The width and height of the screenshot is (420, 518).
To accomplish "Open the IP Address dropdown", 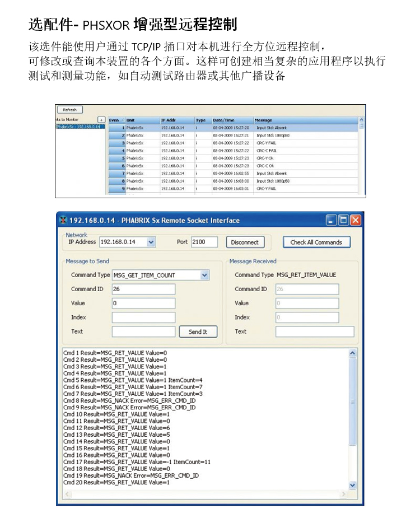I will pyautogui.click(x=151, y=242).
